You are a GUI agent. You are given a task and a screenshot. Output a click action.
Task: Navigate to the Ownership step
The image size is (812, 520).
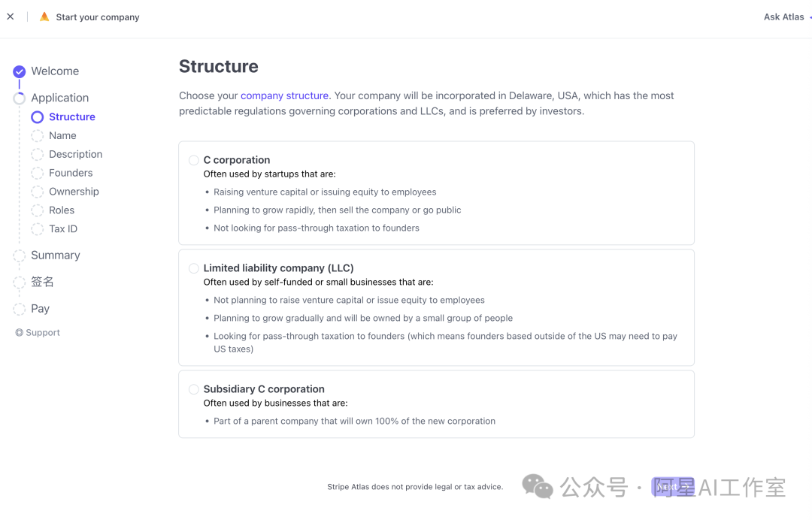click(x=74, y=192)
